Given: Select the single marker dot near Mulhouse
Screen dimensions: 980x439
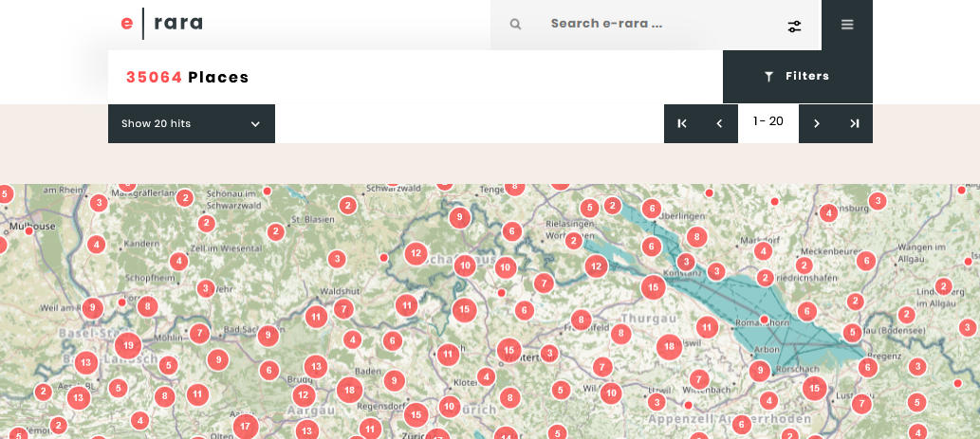Looking at the screenshot, I should point(28,231).
